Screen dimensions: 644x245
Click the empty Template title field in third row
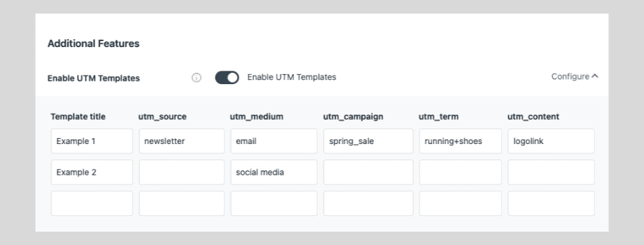pyautogui.click(x=92, y=203)
